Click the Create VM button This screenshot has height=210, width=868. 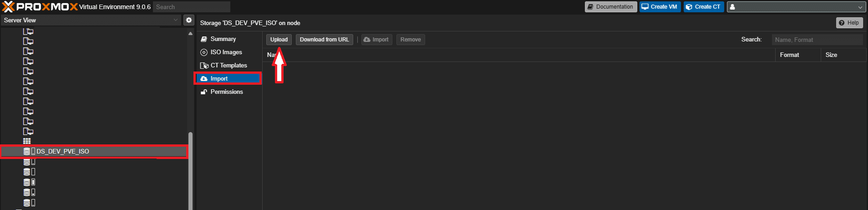(x=660, y=7)
